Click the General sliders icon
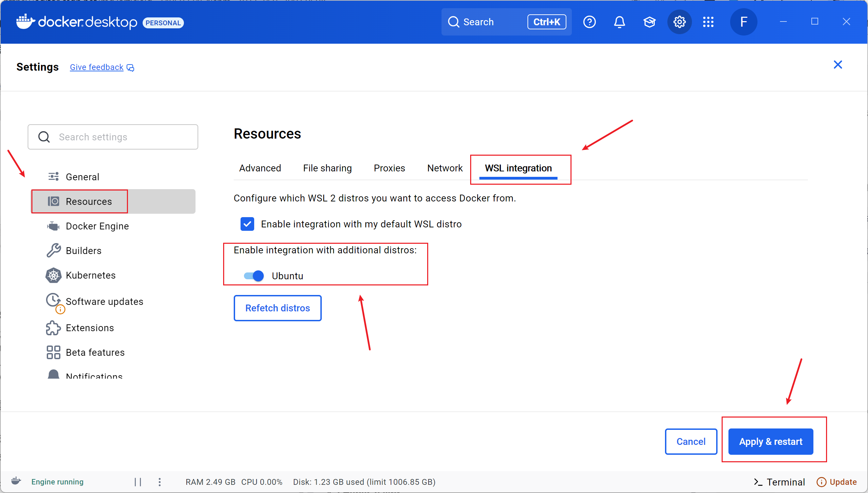This screenshot has width=868, height=493. coord(54,177)
